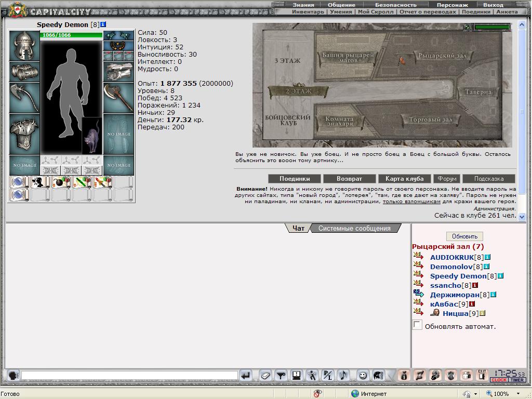Screen dimensions: 532x399
Task: Open Мой Скролл submenu item
Action: tap(376, 11)
